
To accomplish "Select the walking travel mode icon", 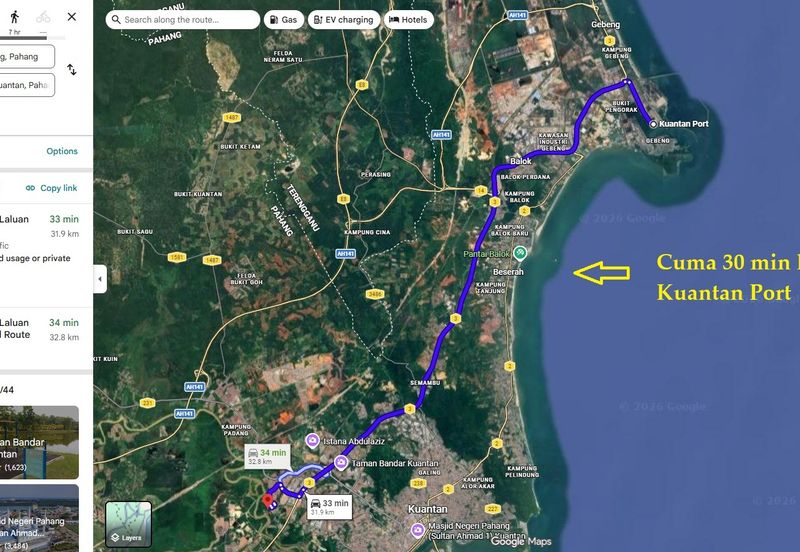I will click(x=14, y=16).
